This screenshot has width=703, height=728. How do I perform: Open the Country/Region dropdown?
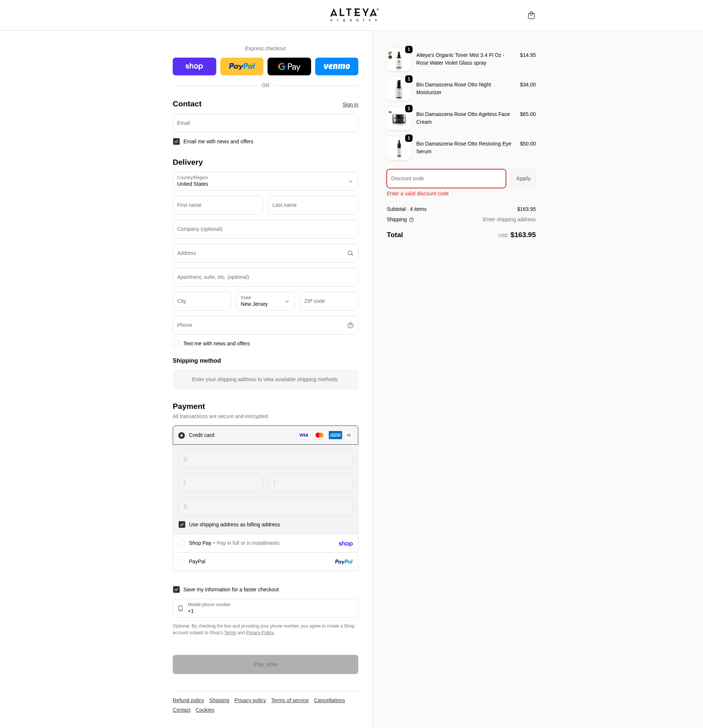tap(265, 181)
